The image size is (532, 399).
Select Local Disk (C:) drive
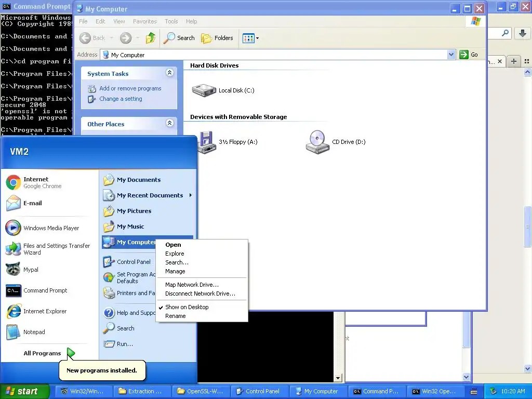click(223, 90)
